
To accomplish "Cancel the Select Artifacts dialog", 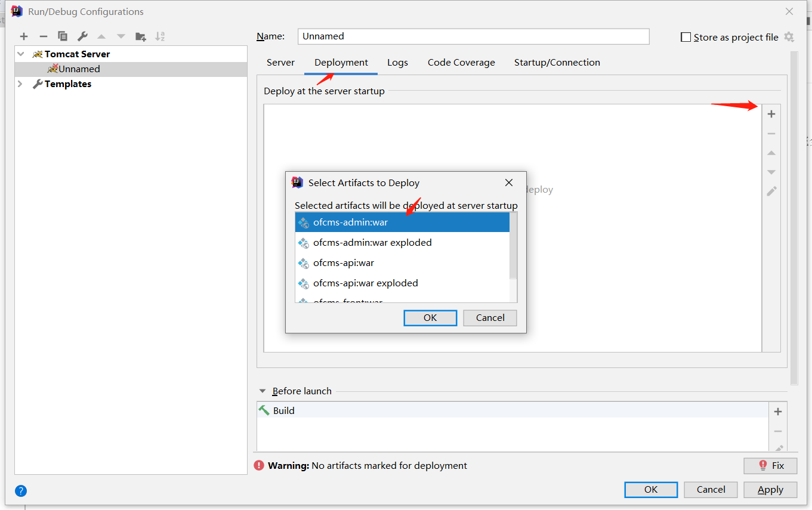I will 490,318.
